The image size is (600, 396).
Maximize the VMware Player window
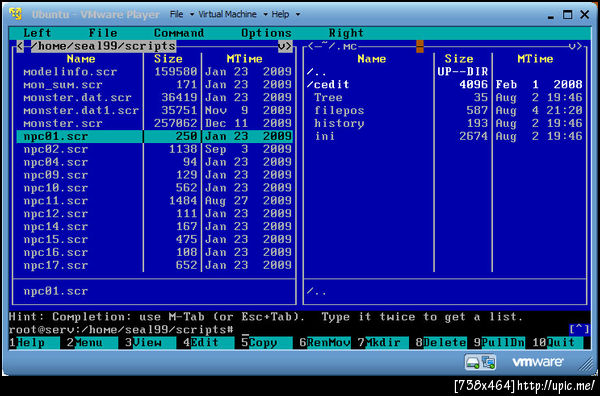click(567, 15)
